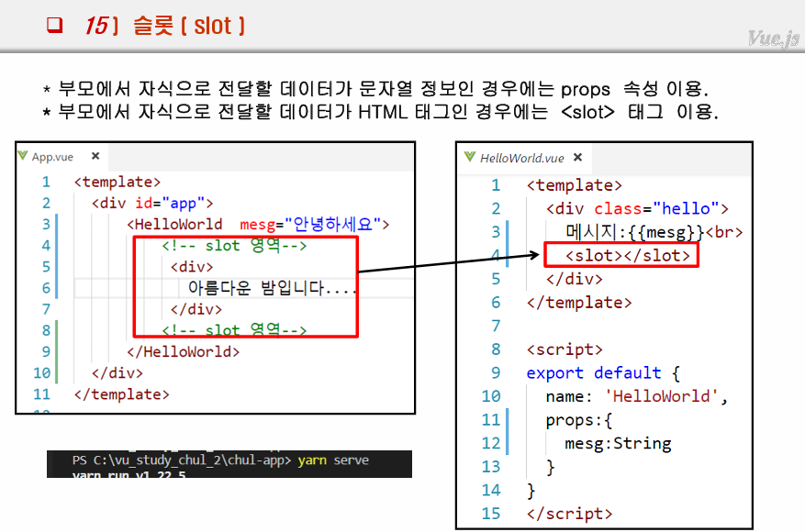Click the export default { line

pos(603,373)
